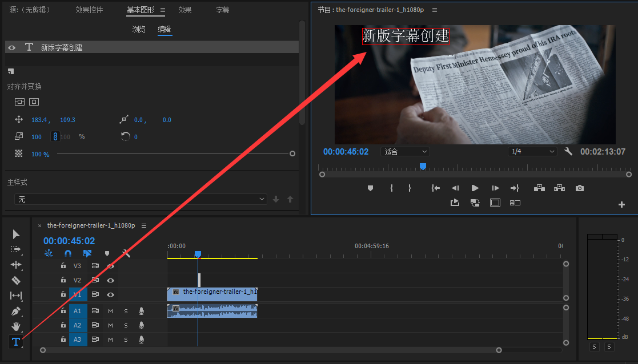Select the Pen tool
Viewport: 638px width, 364px height.
coord(16,311)
